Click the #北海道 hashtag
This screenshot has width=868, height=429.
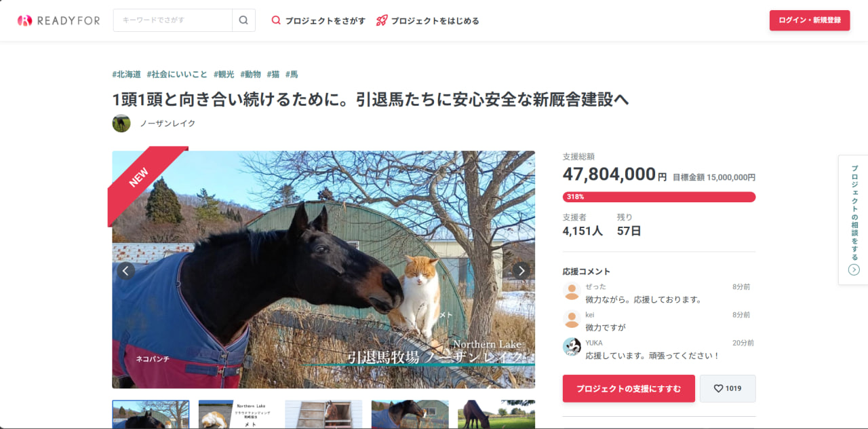coord(127,74)
